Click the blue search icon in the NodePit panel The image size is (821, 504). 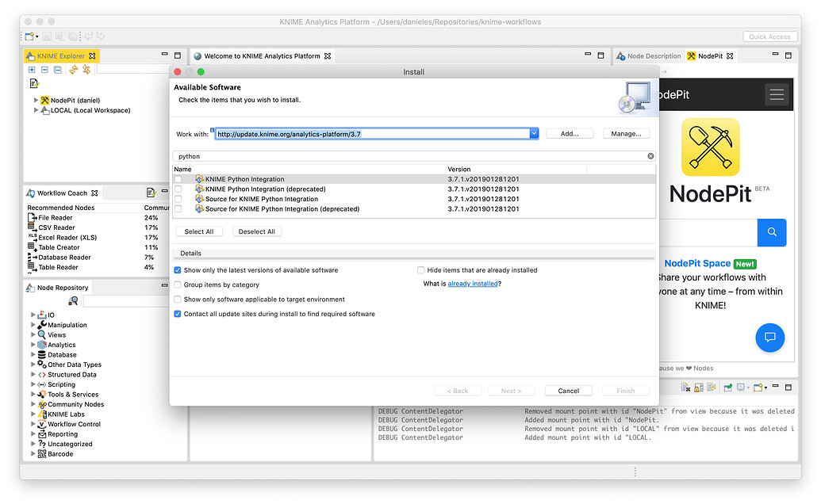[770, 232]
